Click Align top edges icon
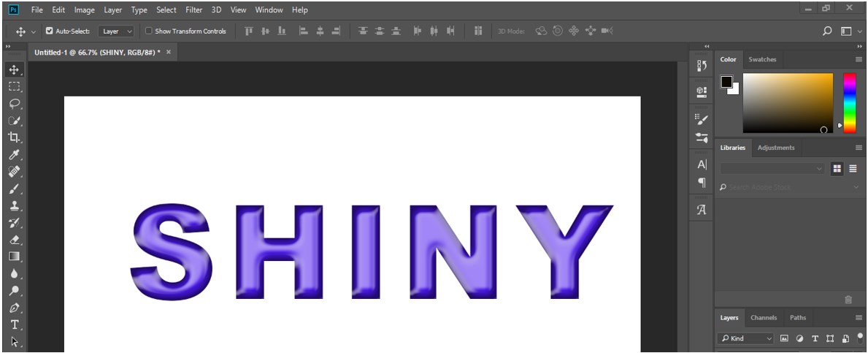The image size is (868, 353). (248, 31)
